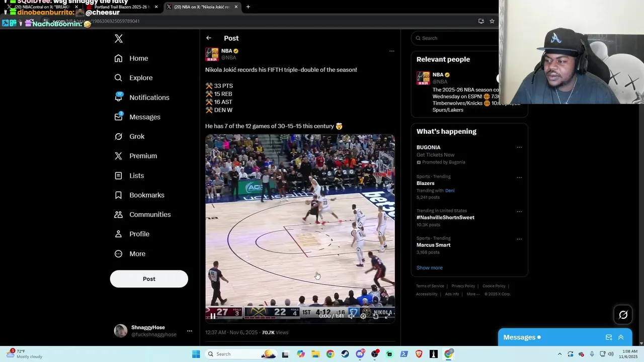Open Profile in the sidebar
This screenshot has height=362, width=644.
pos(132,234)
